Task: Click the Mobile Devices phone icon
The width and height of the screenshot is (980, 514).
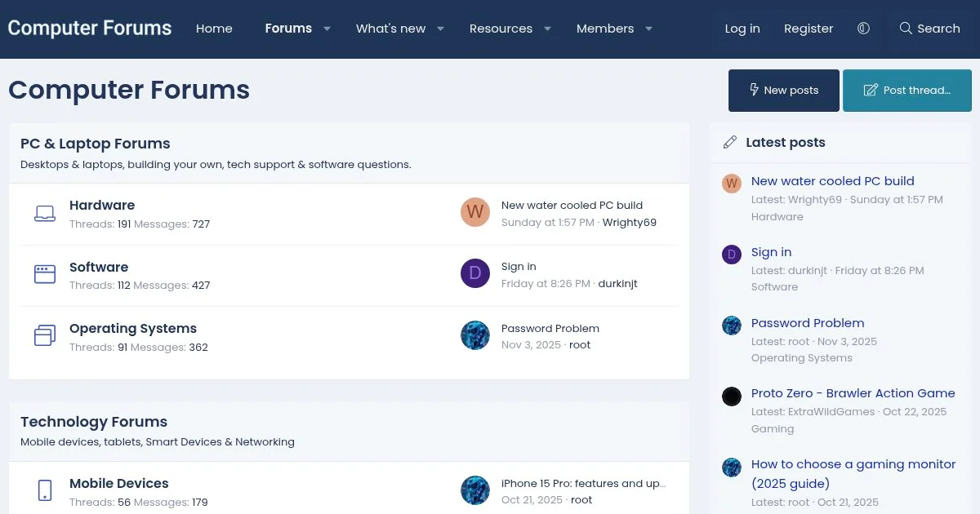Action: click(x=45, y=490)
